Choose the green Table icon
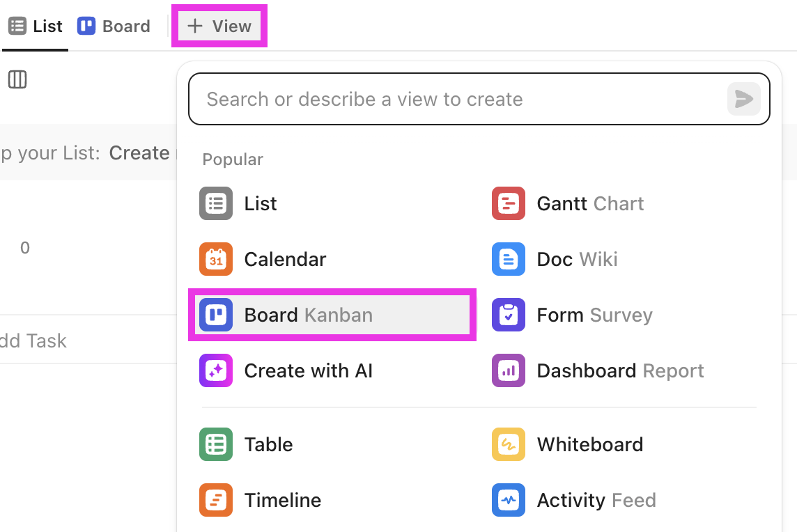797x532 pixels. [215, 444]
